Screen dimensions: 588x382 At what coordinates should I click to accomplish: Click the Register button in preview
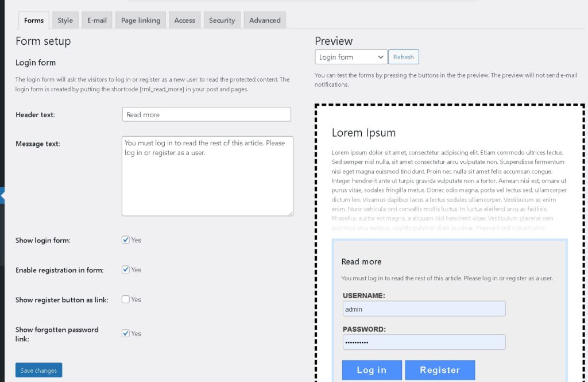(x=439, y=370)
